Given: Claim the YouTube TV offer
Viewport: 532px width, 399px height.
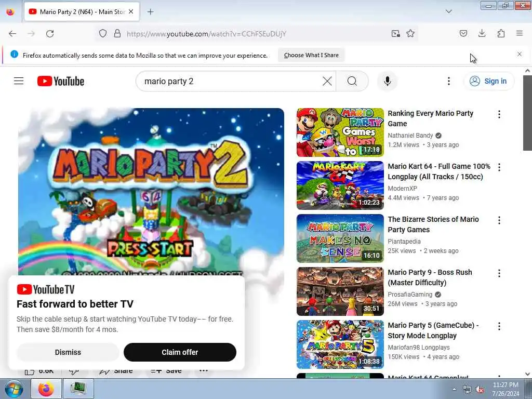Looking at the screenshot, I should [x=180, y=352].
